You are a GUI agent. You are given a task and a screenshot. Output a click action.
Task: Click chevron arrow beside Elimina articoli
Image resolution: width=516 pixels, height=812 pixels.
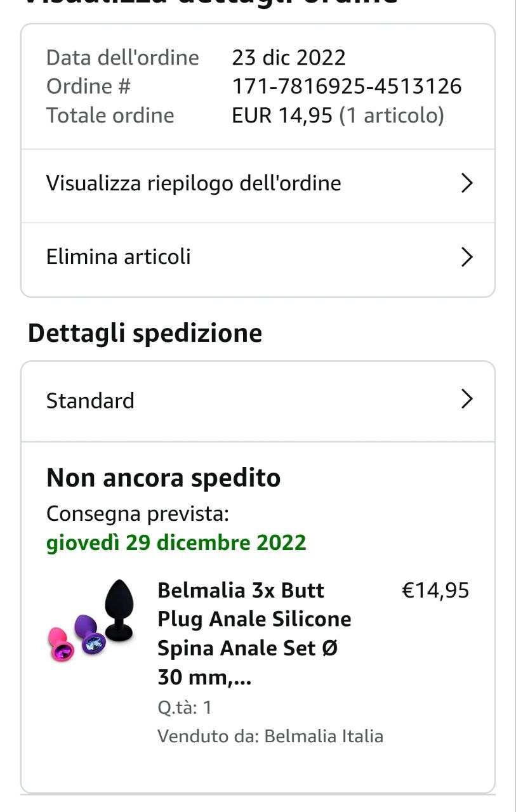(466, 257)
